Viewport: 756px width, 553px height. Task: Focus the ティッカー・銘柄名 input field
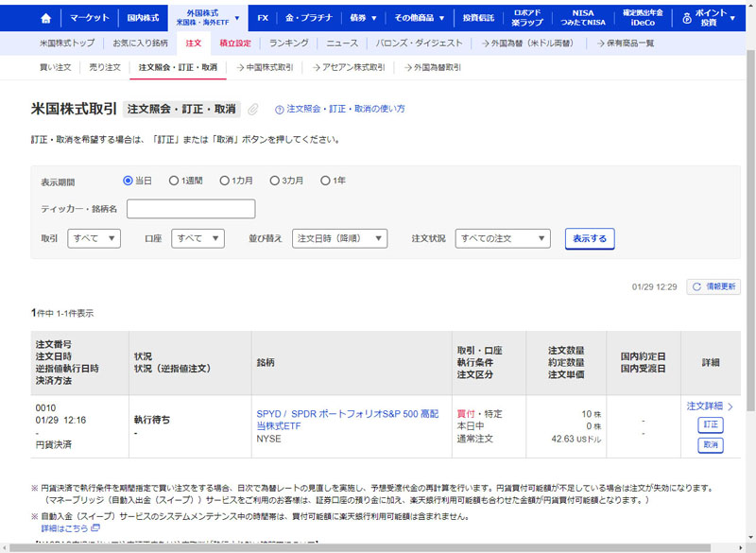(191, 209)
